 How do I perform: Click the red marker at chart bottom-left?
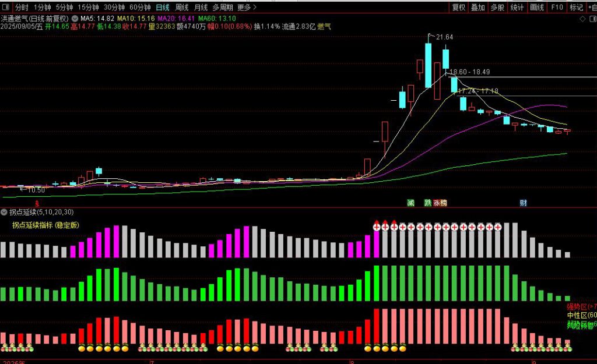[36, 203]
